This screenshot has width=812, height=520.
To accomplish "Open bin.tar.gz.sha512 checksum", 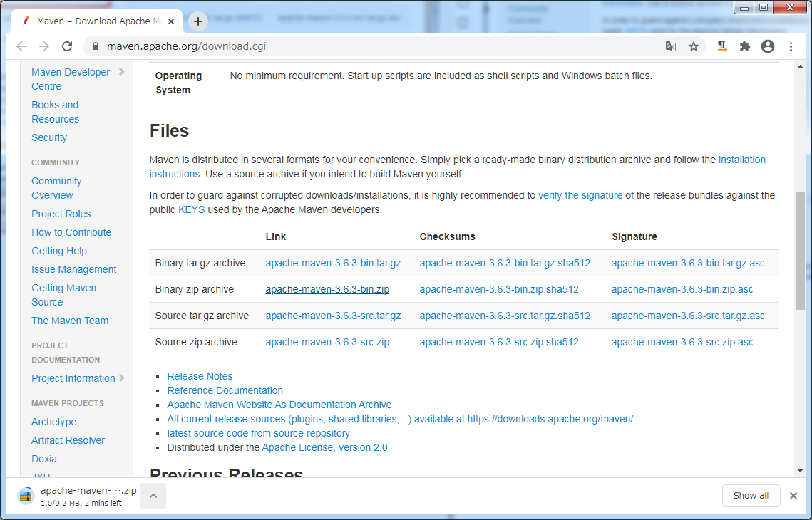I will pyautogui.click(x=505, y=264).
